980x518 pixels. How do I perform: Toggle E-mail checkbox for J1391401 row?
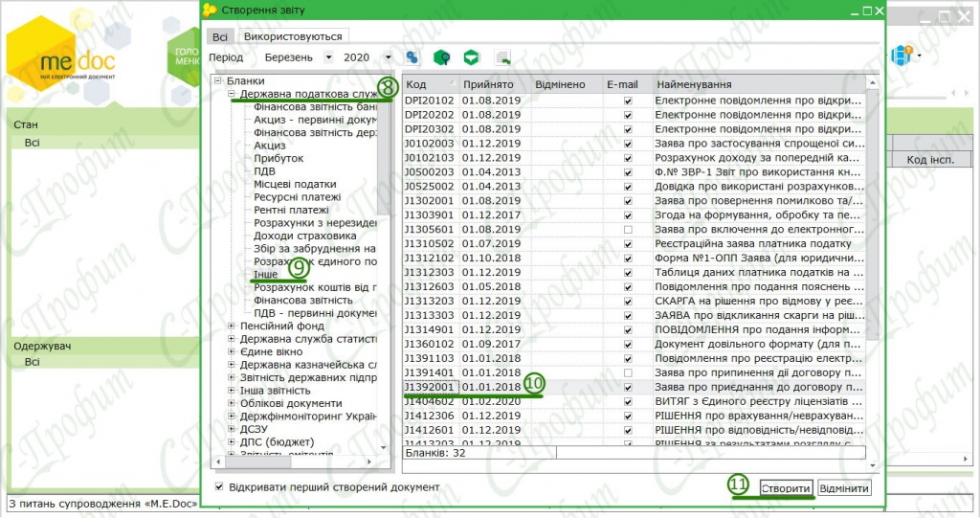[628, 372]
